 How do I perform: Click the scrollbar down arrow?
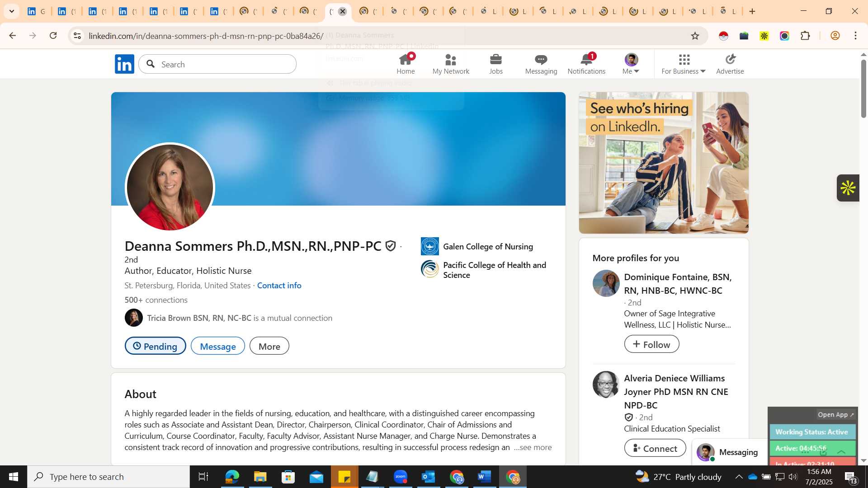863,461
